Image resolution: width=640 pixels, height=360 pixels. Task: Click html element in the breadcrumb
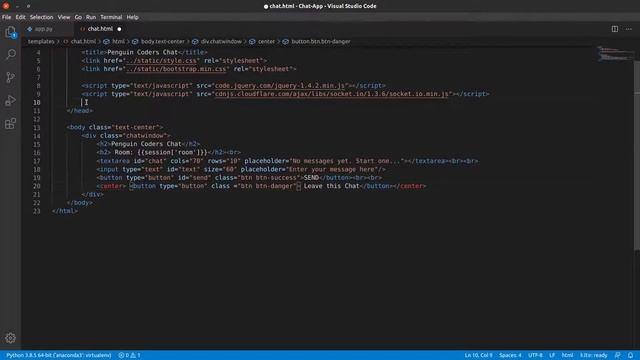click(118, 41)
